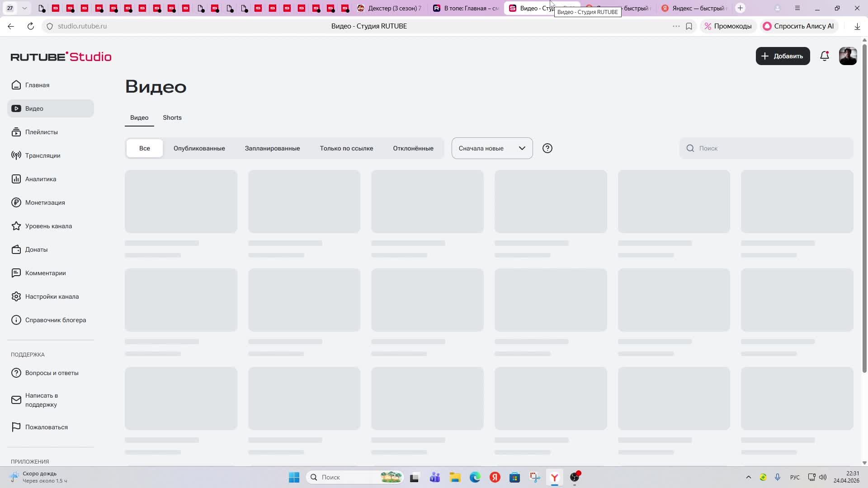This screenshot has width=868, height=488.
Task: Open Настройки канала gear item
Action: 52,296
